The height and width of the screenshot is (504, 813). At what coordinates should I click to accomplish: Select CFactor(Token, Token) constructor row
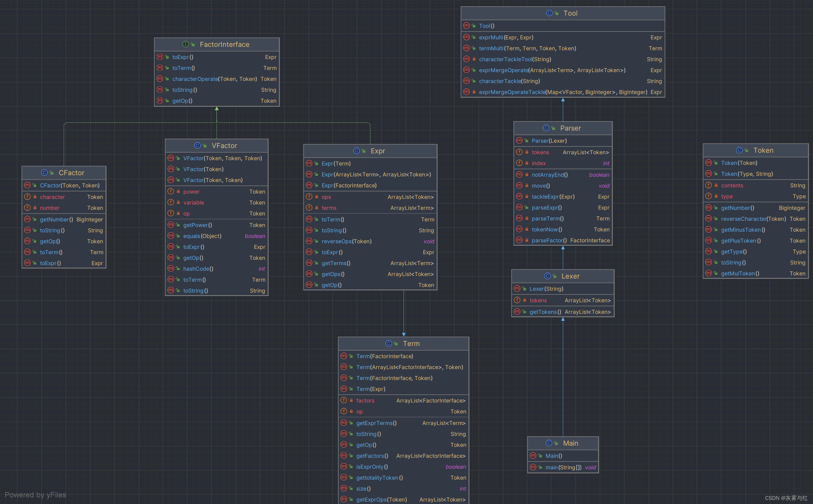pos(64,185)
